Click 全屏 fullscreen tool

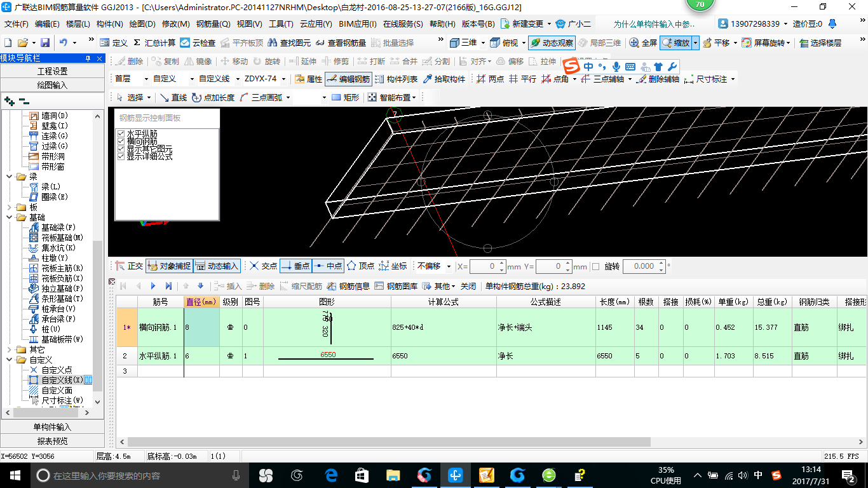point(643,43)
